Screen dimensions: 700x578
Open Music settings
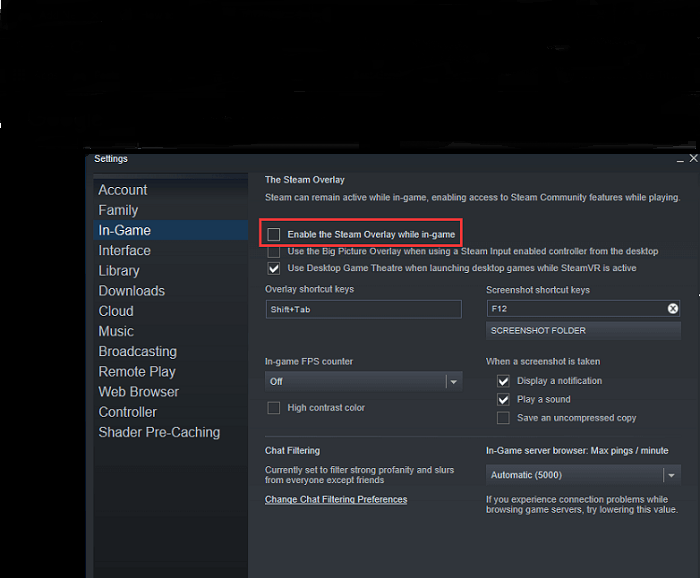(x=171, y=331)
